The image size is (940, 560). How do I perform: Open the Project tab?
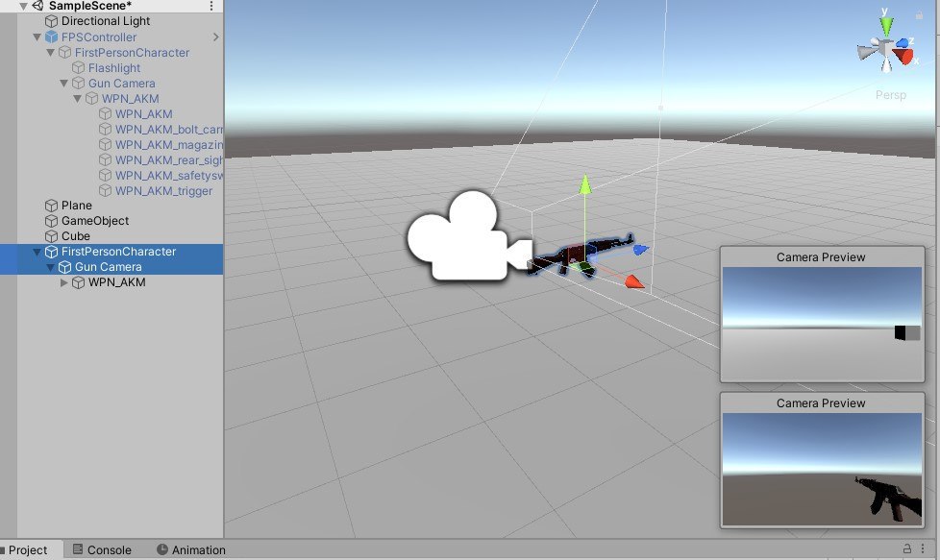pyautogui.click(x=28, y=549)
